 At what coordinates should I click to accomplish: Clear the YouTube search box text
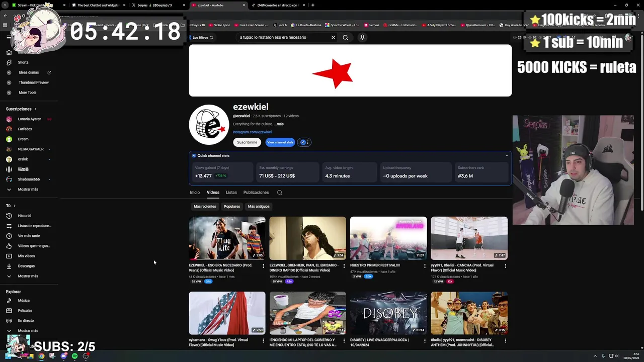tap(333, 37)
